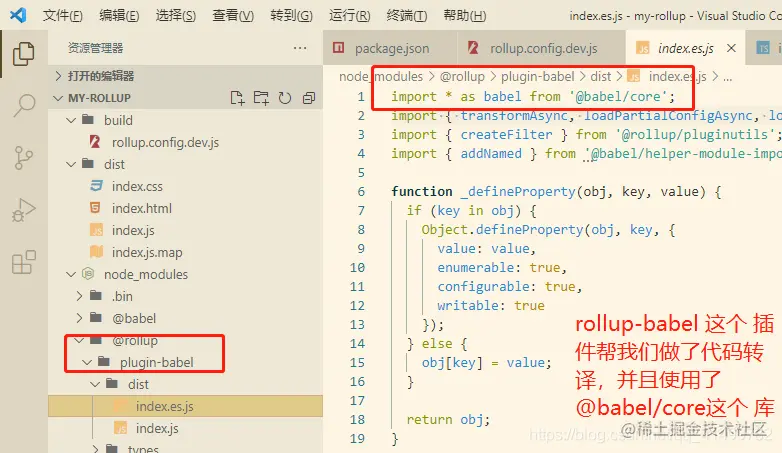This screenshot has width=782, height=453.
Task: Refresh the MY-ROLLUP explorer
Action: pyautogui.click(x=285, y=98)
